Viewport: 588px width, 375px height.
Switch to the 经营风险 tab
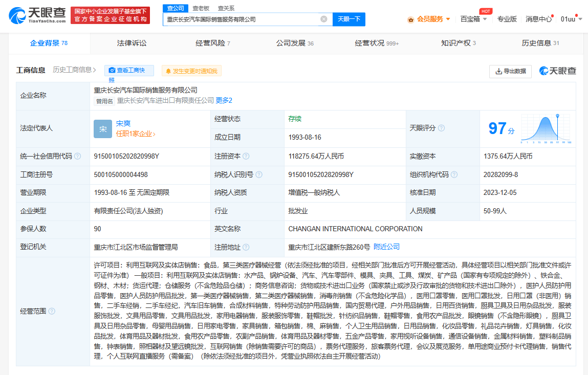point(212,43)
